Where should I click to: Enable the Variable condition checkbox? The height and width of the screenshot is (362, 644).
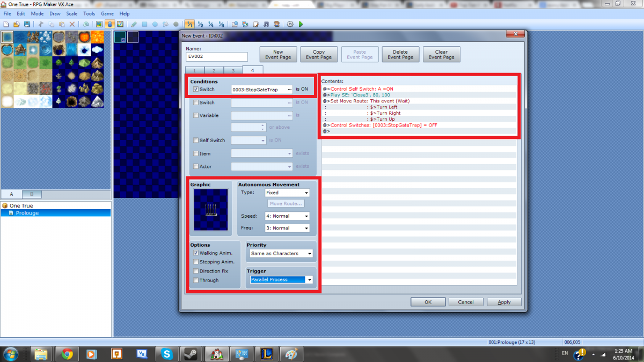point(196,115)
